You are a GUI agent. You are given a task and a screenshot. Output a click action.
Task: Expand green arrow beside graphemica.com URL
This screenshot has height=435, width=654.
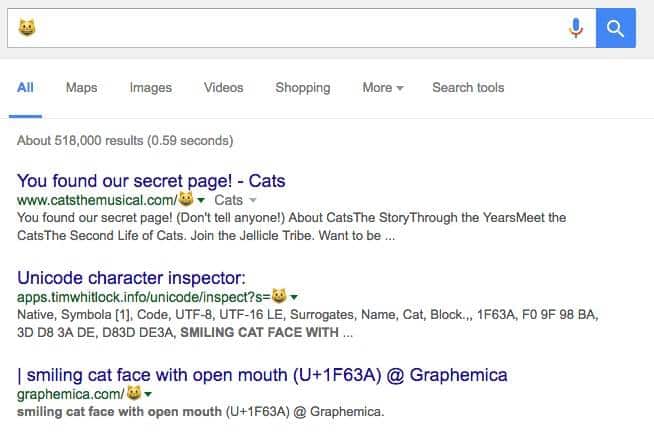pyautogui.click(x=148, y=394)
